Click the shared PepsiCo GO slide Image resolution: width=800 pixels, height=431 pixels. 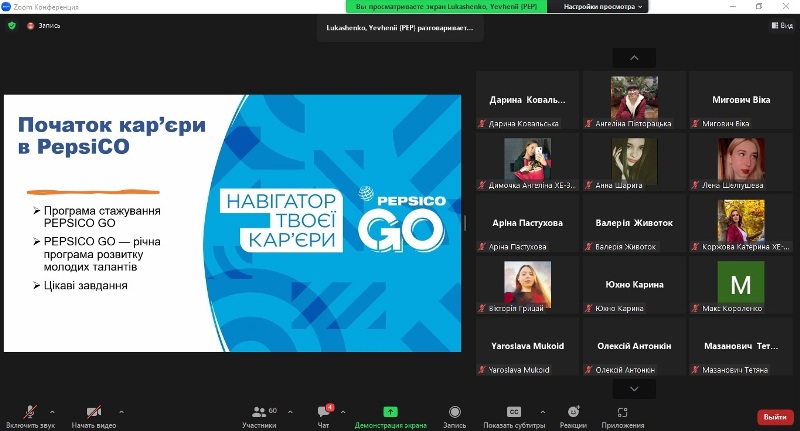click(232, 223)
